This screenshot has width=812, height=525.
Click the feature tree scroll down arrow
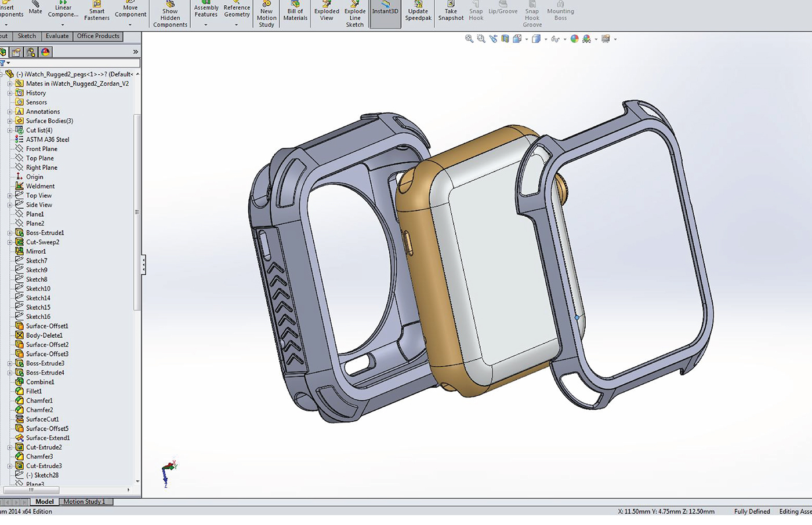(137, 481)
